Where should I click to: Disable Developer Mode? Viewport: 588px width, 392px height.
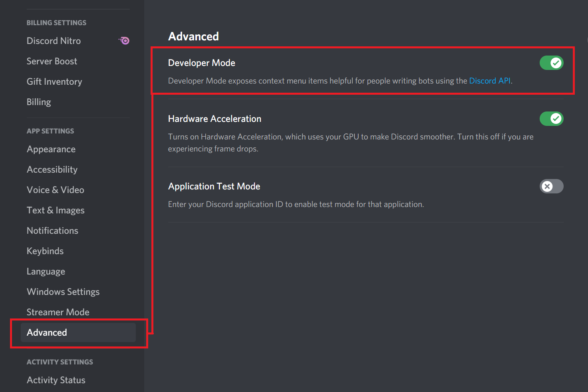(552, 63)
